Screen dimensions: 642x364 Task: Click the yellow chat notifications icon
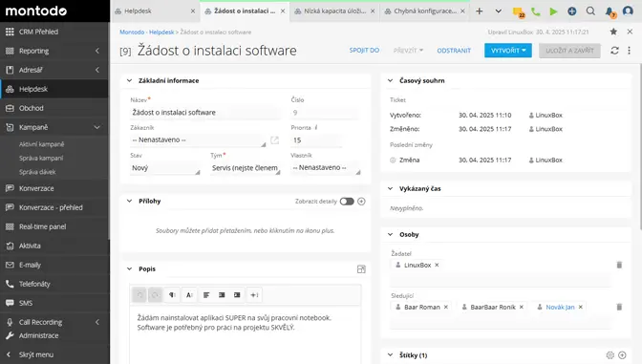518,11
